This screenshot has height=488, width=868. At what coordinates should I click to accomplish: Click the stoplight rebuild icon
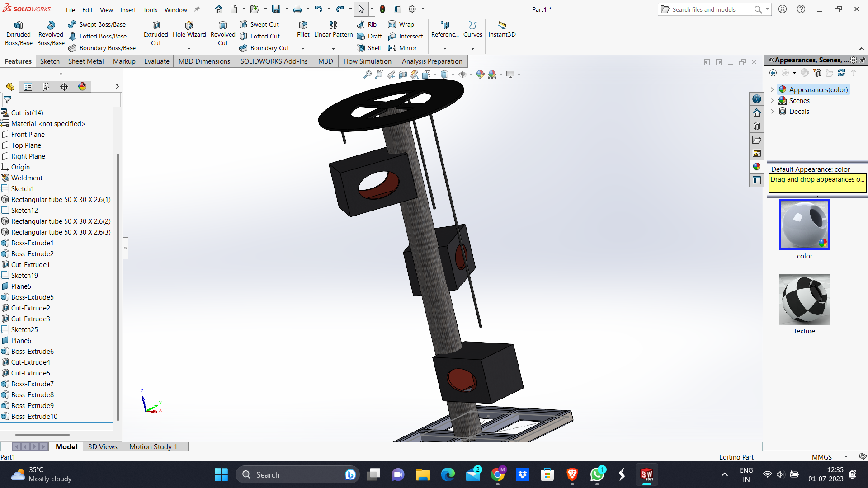[382, 9]
